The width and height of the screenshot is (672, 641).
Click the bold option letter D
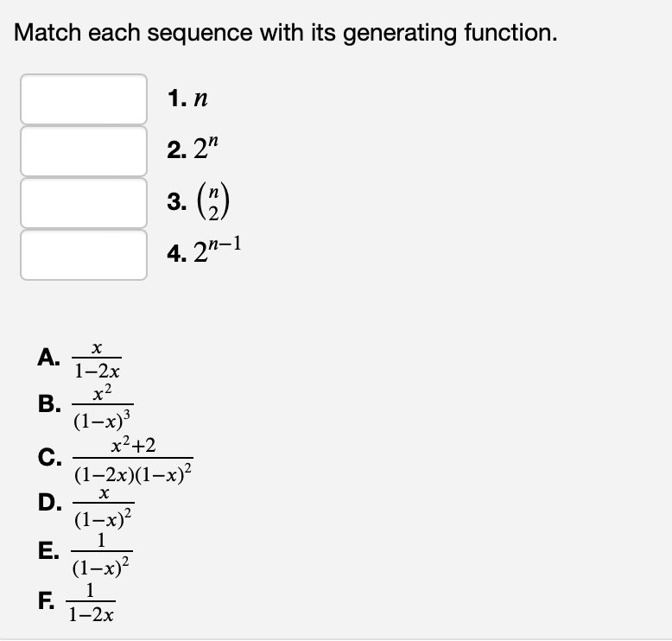[x=49, y=502]
